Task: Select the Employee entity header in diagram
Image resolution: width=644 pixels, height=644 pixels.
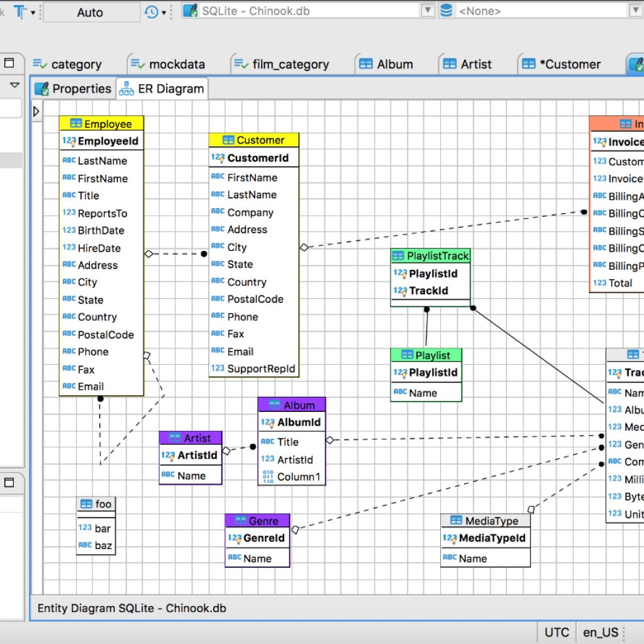Action: click(x=101, y=123)
